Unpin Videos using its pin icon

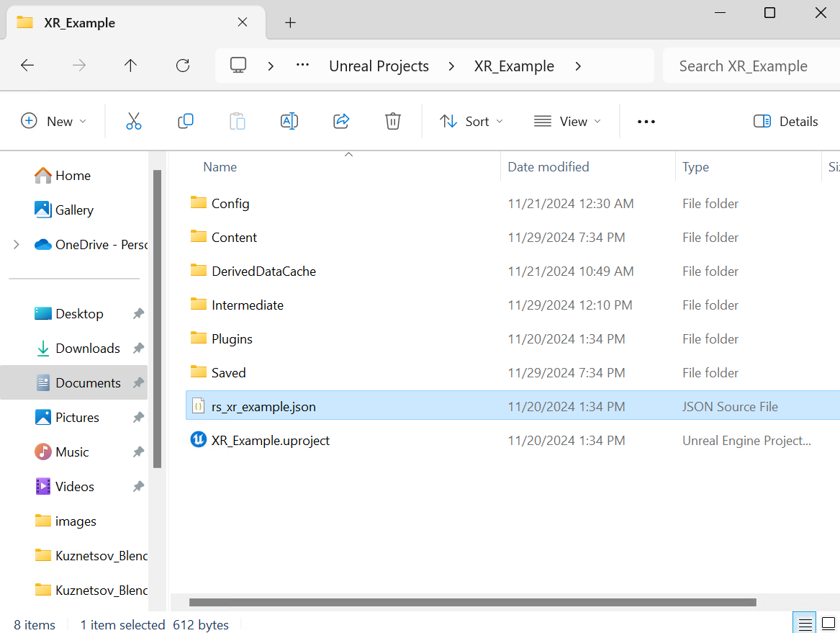[x=138, y=487]
